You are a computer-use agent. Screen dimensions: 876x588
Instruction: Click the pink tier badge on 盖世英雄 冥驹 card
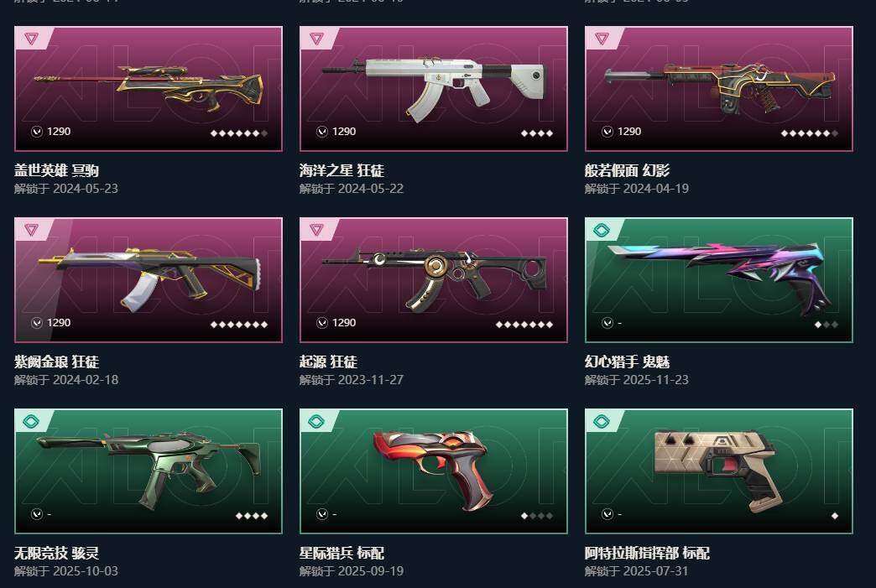click(x=32, y=39)
